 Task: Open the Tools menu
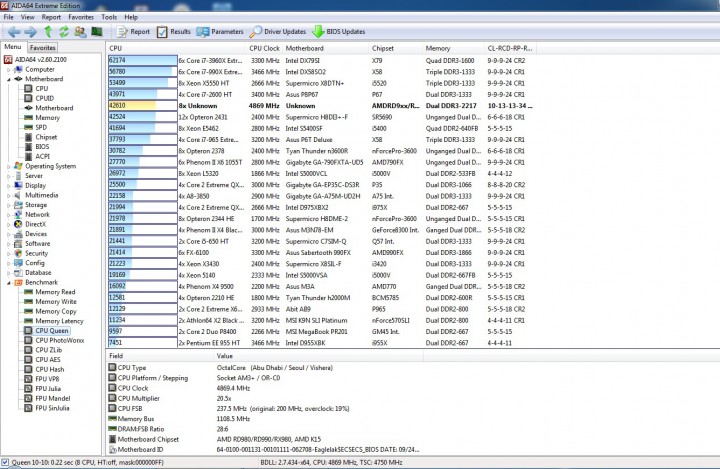click(109, 17)
